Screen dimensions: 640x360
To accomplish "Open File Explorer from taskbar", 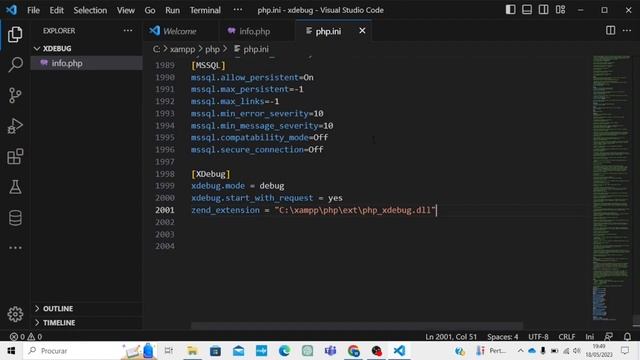I will pos(192,351).
